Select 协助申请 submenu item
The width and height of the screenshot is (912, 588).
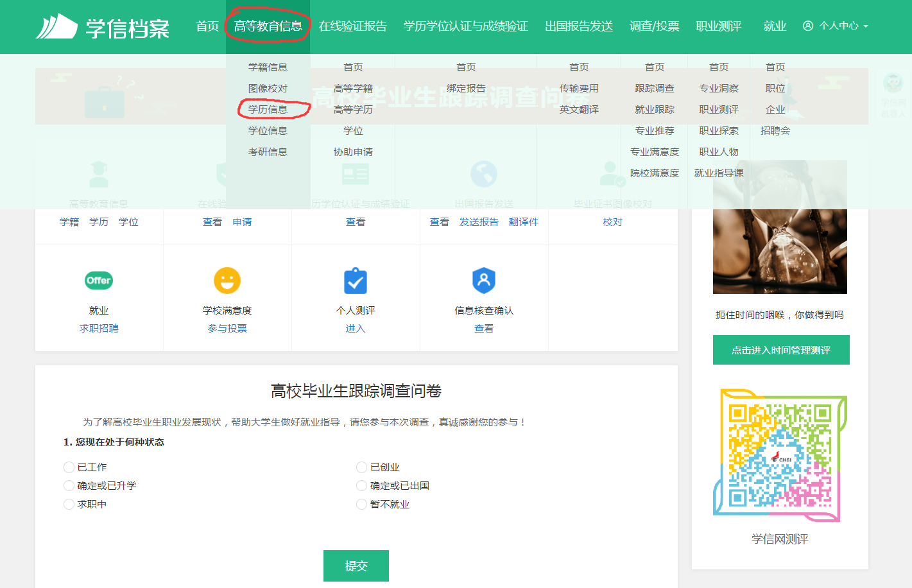click(353, 151)
